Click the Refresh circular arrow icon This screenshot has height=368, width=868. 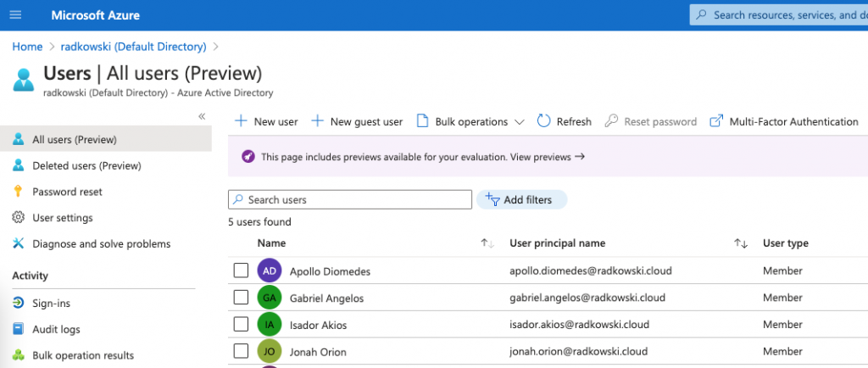(543, 121)
